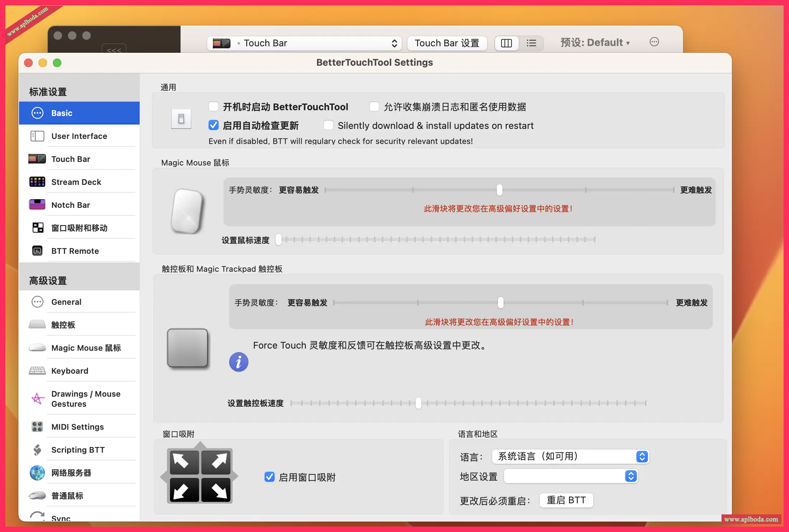Screen dimensions: 789x532
Task: Go to Stream Deck settings
Action: tap(79, 182)
